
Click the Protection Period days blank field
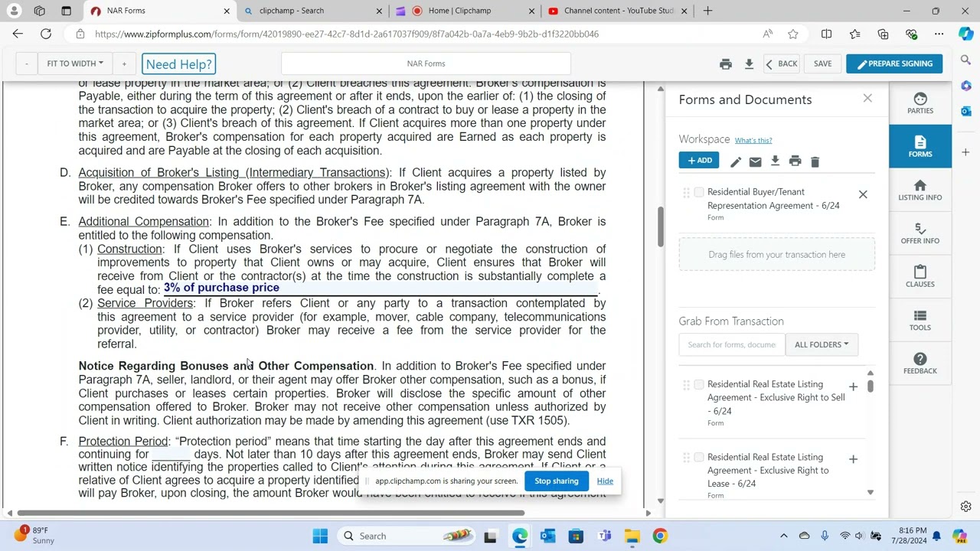click(x=171, y=455)
